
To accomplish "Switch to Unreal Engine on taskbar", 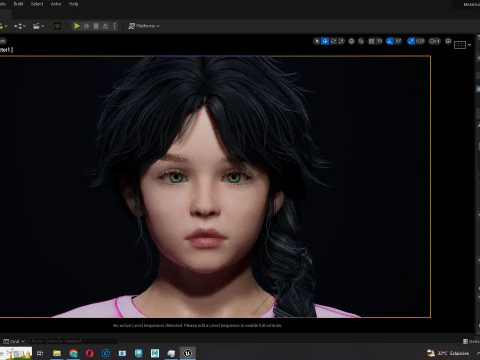I will [x=188, y=353].
